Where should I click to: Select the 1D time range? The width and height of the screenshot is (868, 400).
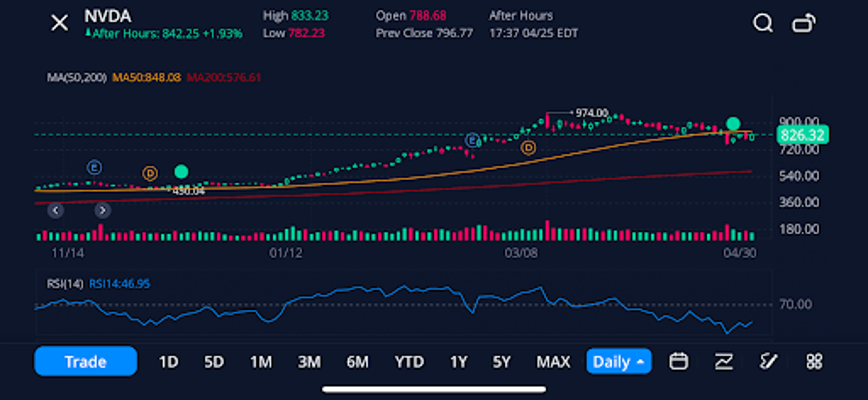(x=168, y=362)
